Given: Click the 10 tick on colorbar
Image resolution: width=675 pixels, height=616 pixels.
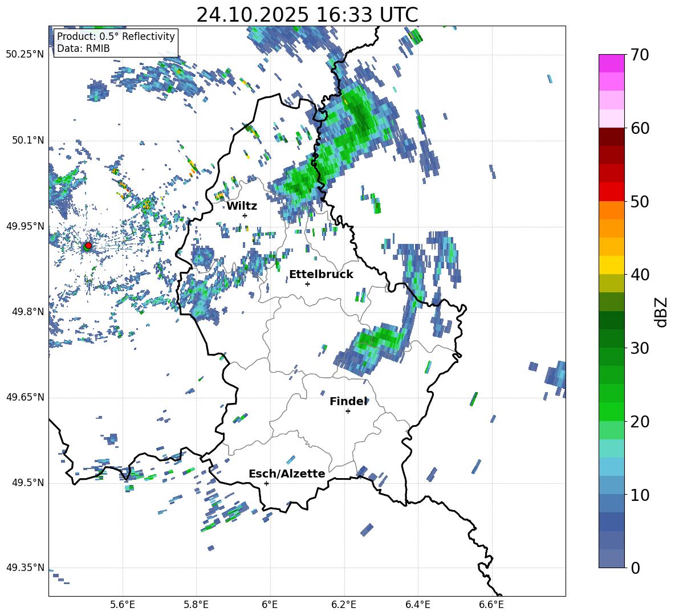Looking at the screenshot, I should [x=640, y=495].
